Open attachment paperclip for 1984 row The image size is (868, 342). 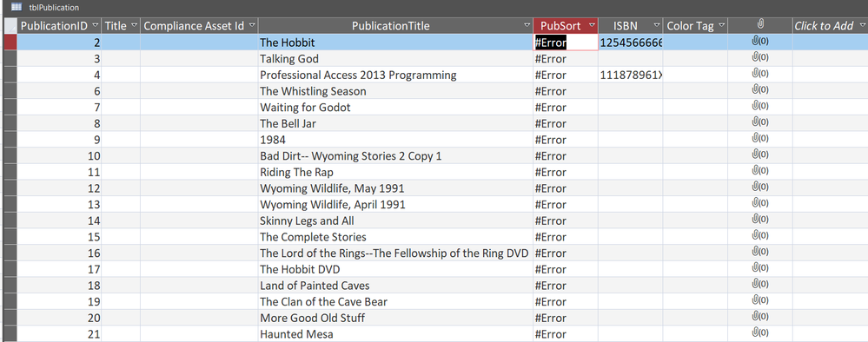point(760,140)
